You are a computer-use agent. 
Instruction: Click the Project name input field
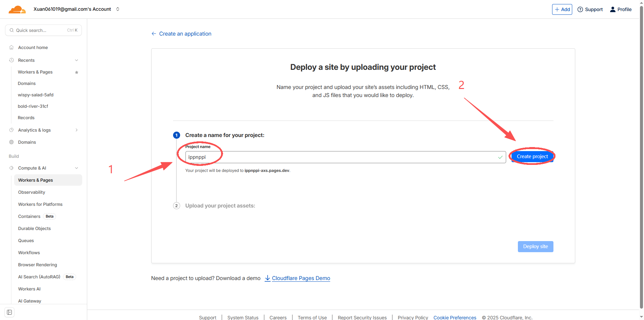click(345, 157)
